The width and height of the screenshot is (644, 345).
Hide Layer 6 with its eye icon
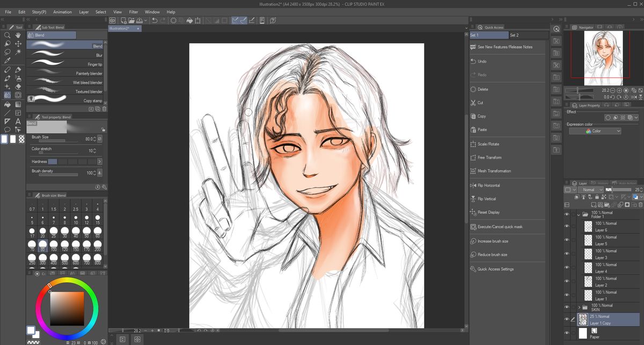pos(567,227)
